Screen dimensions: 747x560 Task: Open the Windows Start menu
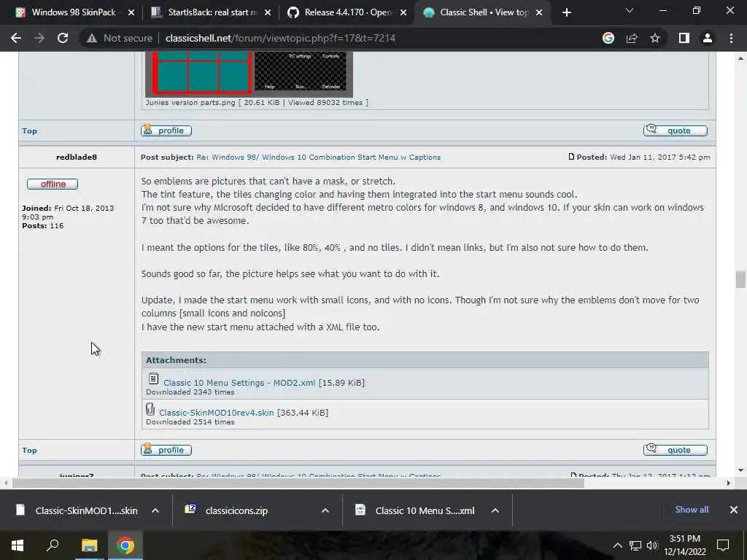tap(18, 545)
